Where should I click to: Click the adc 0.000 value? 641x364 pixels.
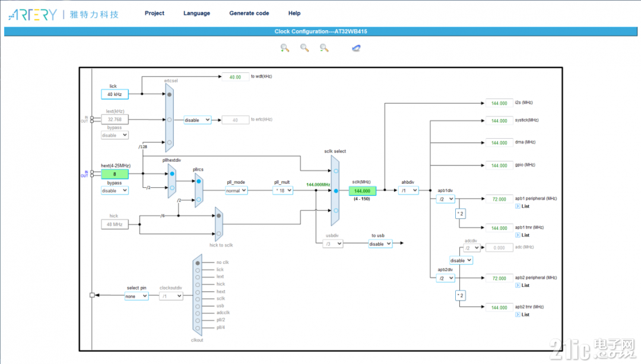(x=499, y=248)
